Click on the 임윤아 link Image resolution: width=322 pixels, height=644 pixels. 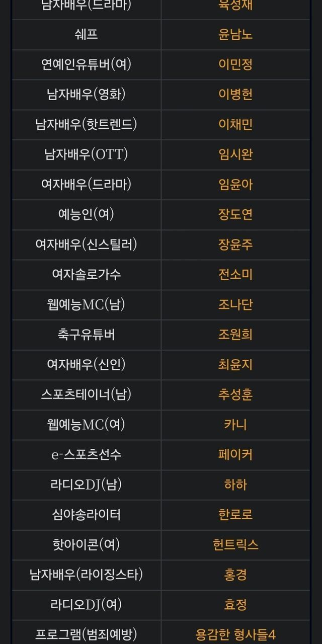coord(235,185)
